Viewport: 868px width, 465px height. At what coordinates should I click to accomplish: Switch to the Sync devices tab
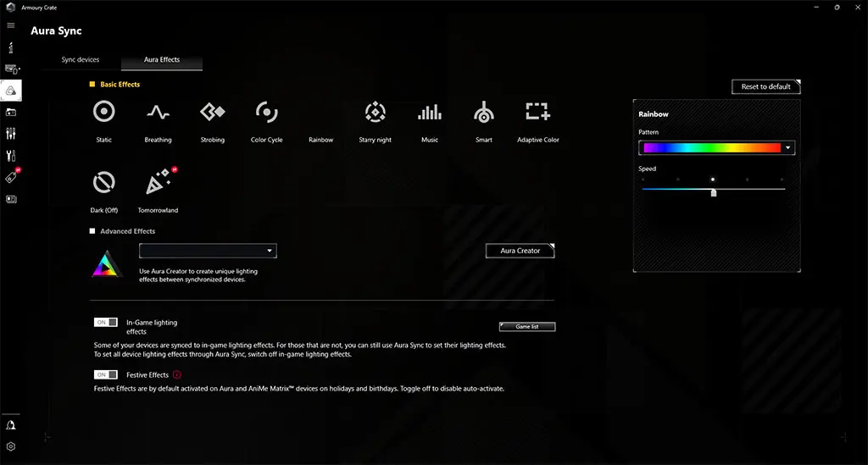tap(81, 60)
